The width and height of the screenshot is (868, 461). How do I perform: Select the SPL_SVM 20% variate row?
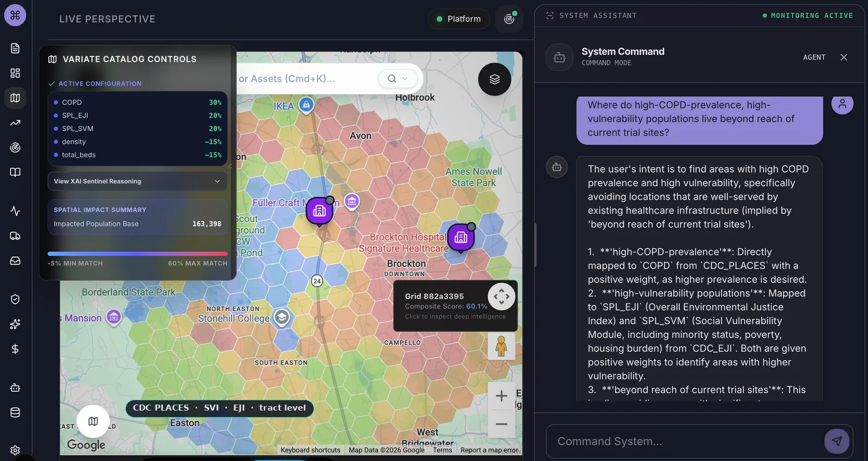pos(137,129)
